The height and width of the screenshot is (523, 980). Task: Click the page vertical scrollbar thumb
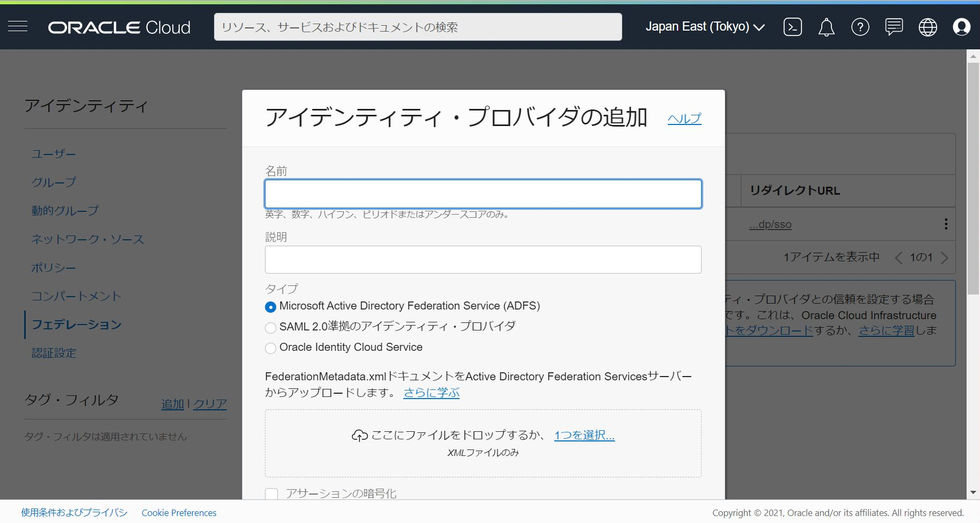973,178
